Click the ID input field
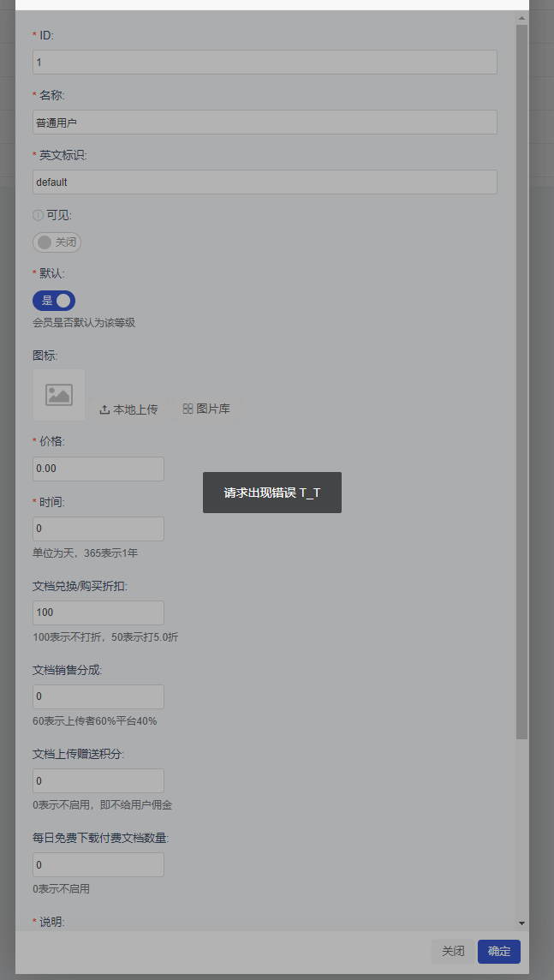The width and height of the screenshot is (554, 980). pos(265,63)
